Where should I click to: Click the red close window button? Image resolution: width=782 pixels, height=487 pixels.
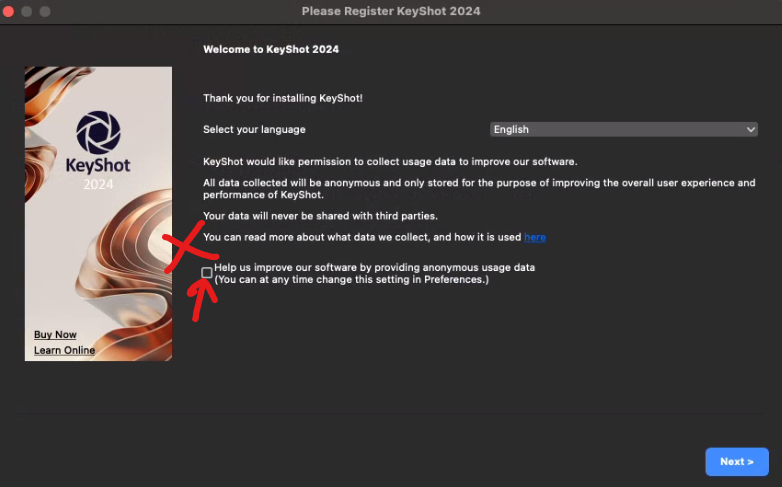click(10, 11)
